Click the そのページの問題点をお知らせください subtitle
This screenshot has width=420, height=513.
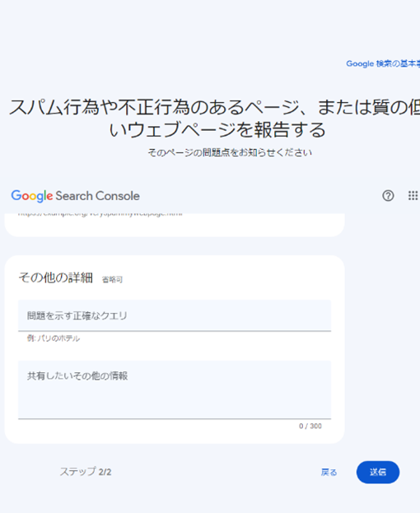coord(230,152)
